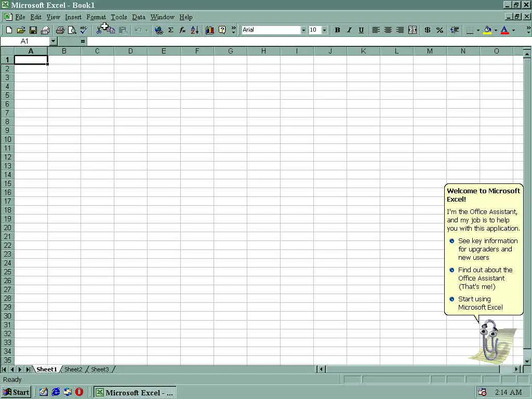Open the Borders dropdown arrow
The width and height of the screenshot is (532, 399).
click(478, 30)
